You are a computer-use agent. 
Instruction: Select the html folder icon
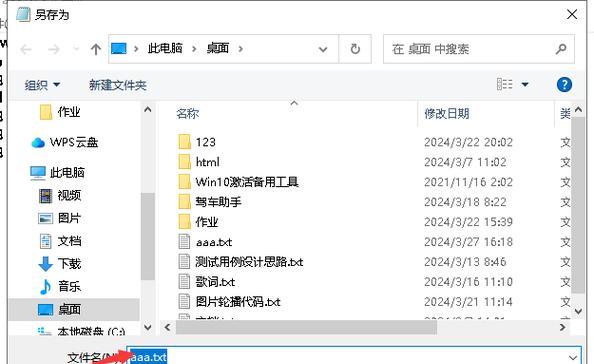pyautogui.click(x=184, y=162)
